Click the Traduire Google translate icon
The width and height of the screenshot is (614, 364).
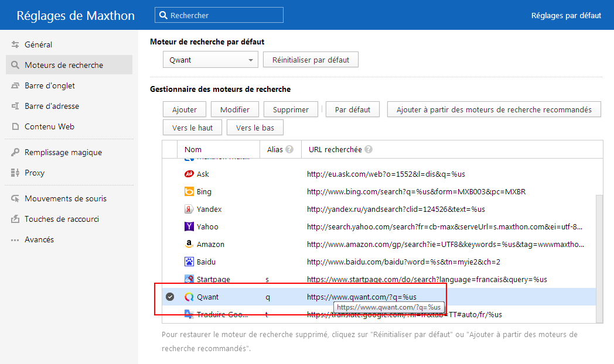[189, 314]
